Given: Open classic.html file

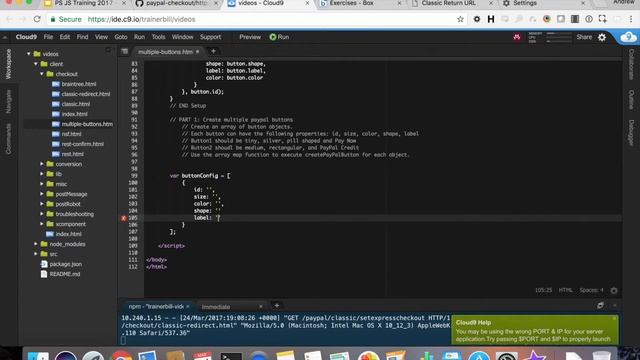Looking at the screenshot, I should click(x=76, y=104).
